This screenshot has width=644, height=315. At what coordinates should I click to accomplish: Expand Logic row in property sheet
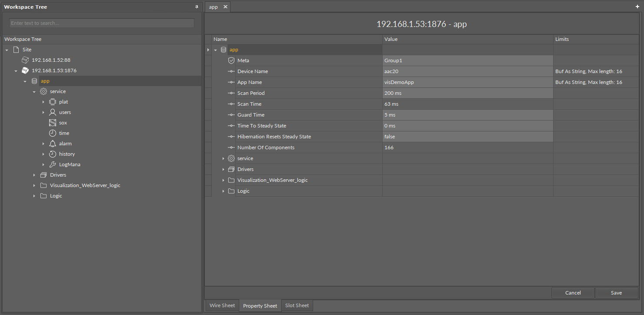(x=224, y=191)
